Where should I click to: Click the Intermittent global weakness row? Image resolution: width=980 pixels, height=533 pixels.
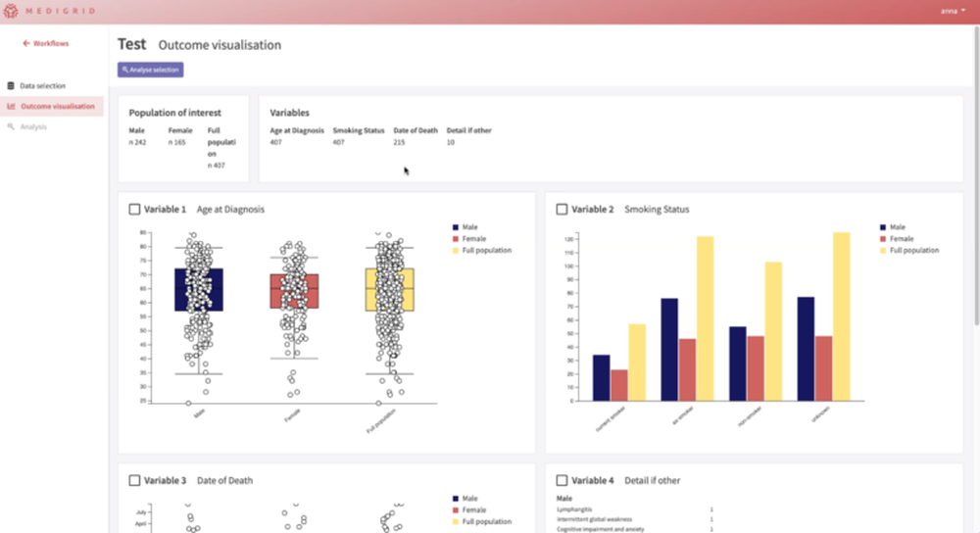tap(634, 519)
